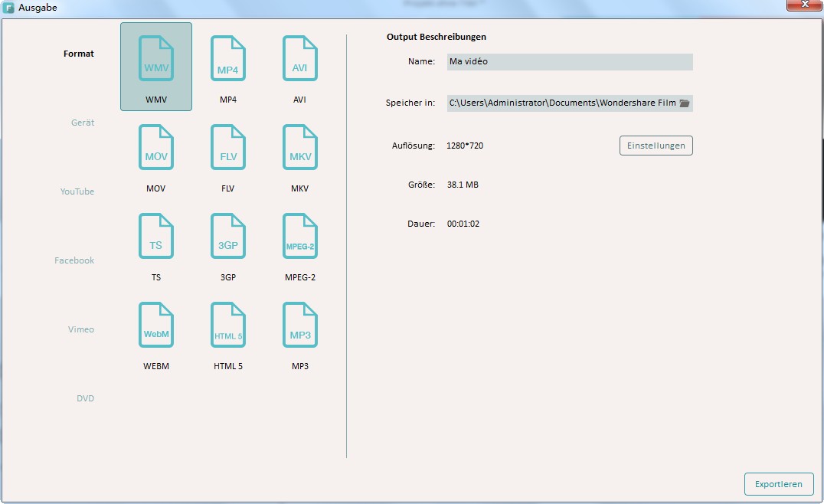This screenshot has width=824, height=504.
Task: Pick the TS format icon
Action: tap(156, 236)
